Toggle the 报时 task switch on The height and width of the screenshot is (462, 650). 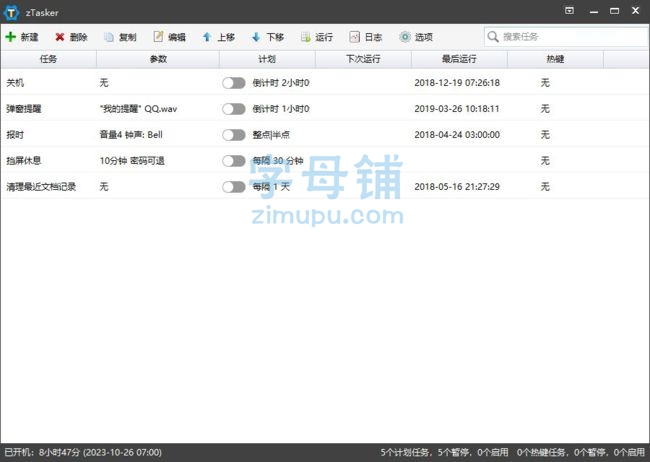(x=234, y=135)
